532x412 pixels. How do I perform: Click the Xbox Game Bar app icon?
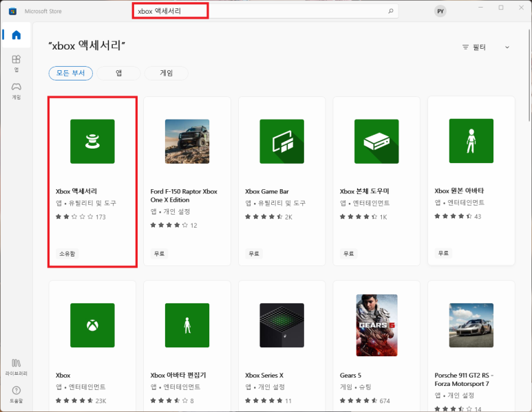click(281, 142)
